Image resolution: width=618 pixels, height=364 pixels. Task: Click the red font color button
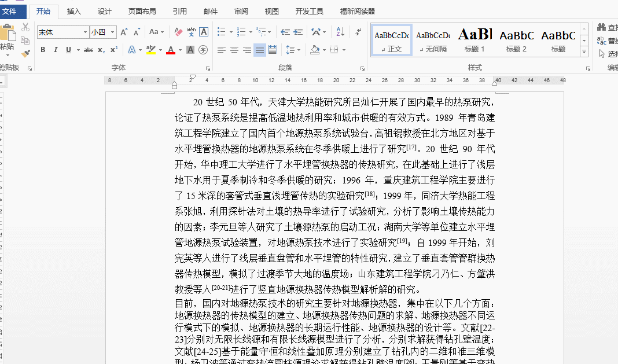(171, 50)
